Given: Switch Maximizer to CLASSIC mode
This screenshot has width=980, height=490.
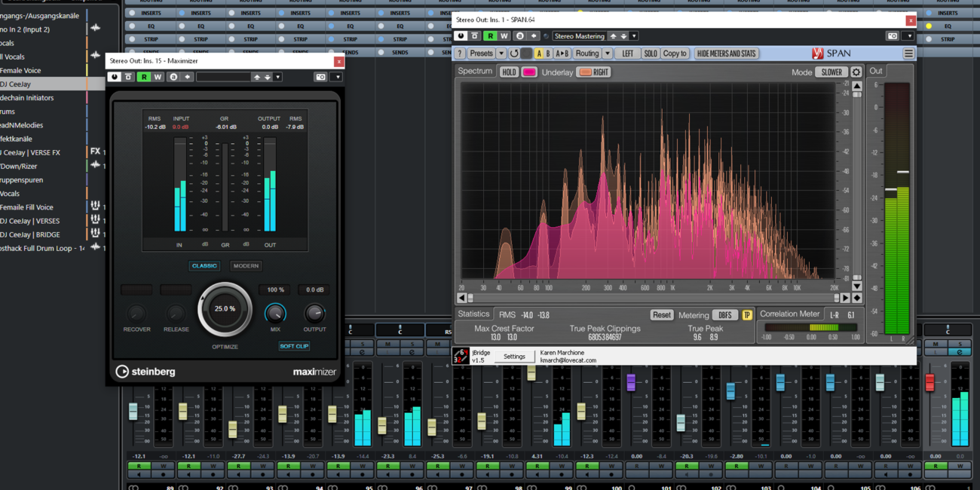Looking at the screenshot, I should 204,265.
